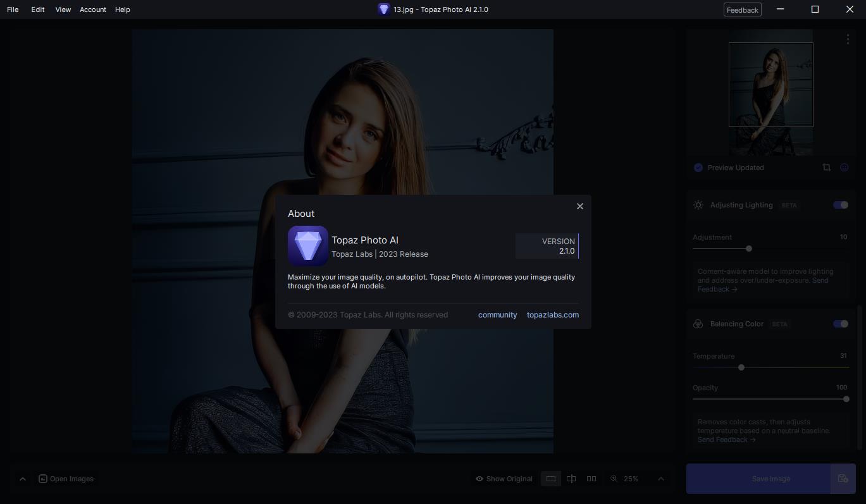Click the title bar gem icon
866x504 pixels.
tap(383, 9)
